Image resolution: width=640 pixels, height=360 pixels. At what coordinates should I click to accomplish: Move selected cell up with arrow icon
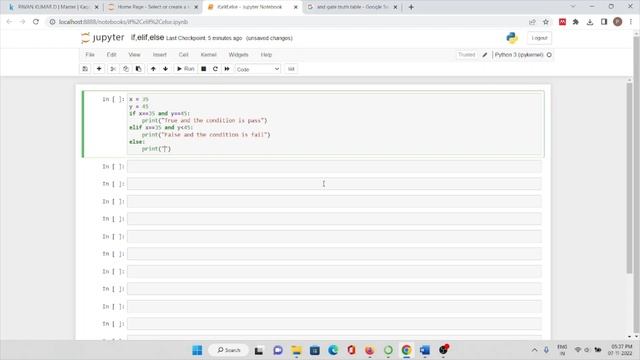[x=153, y=69]
